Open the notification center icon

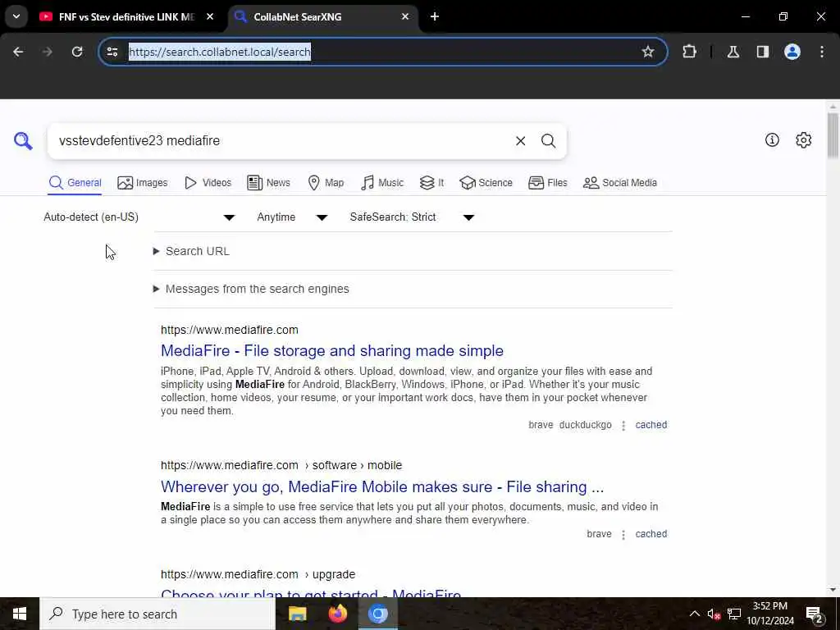tap(814, 614)
